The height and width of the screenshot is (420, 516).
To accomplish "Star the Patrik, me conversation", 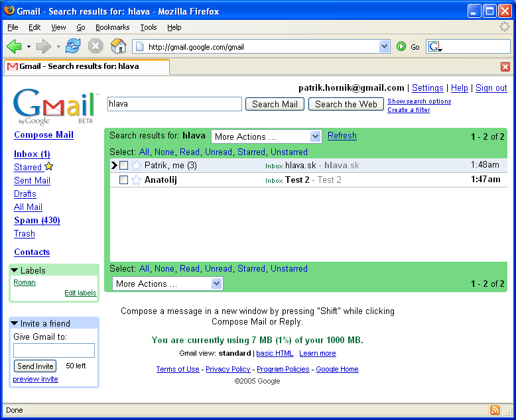I will pyautogui.click(x=136, y=166).
